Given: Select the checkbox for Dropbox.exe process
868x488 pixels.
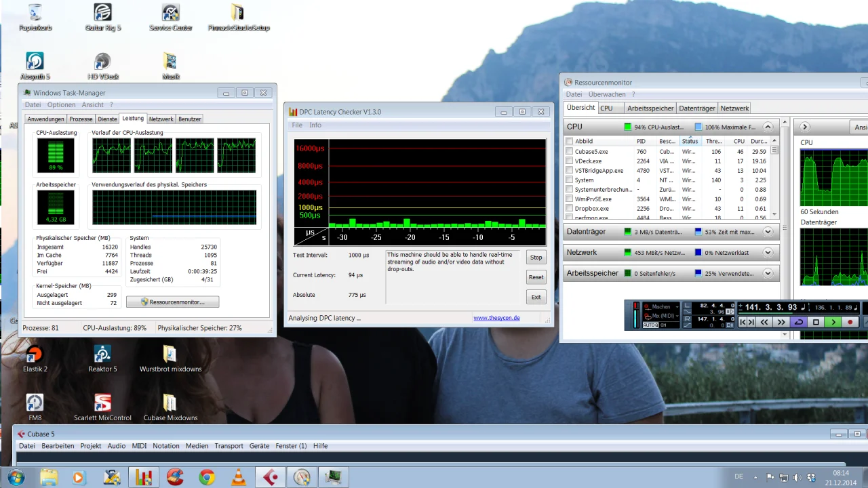Looking at the screenshot, I should 570,209.
